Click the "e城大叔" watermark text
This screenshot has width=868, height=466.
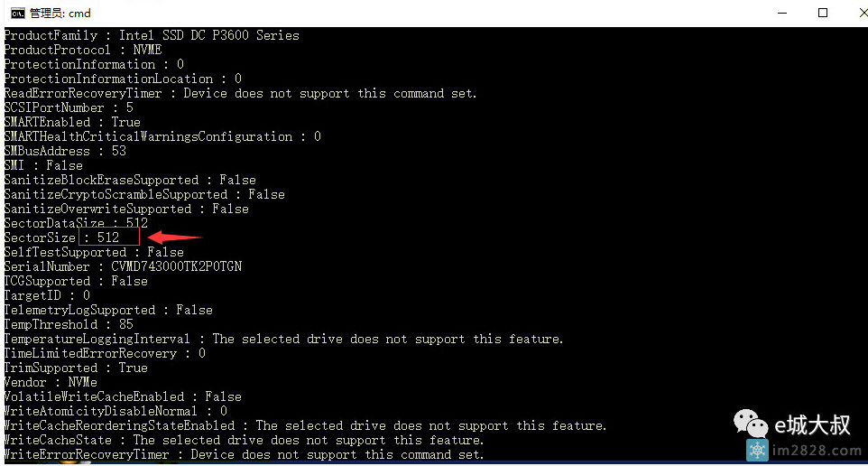pos(812,423)
